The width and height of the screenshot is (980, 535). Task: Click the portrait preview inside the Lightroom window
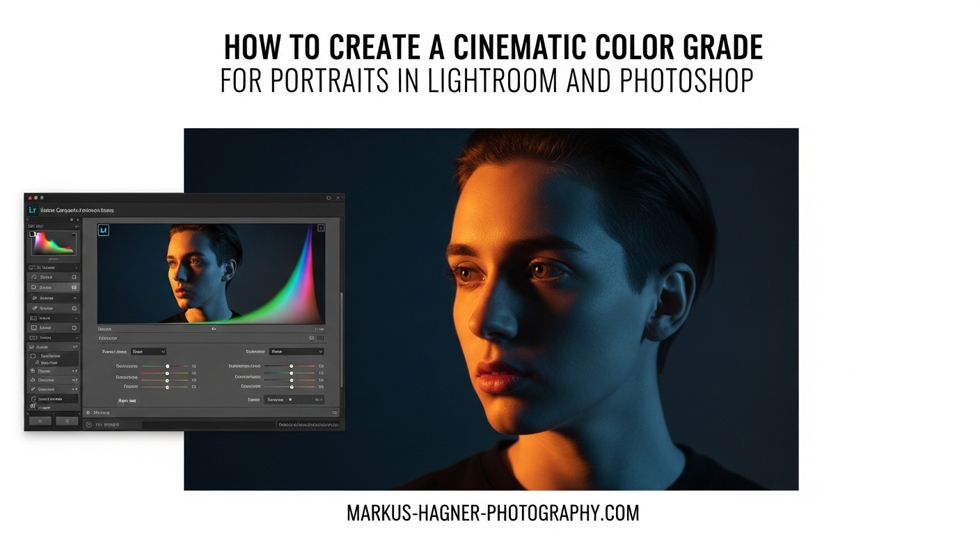coord(211,273)
